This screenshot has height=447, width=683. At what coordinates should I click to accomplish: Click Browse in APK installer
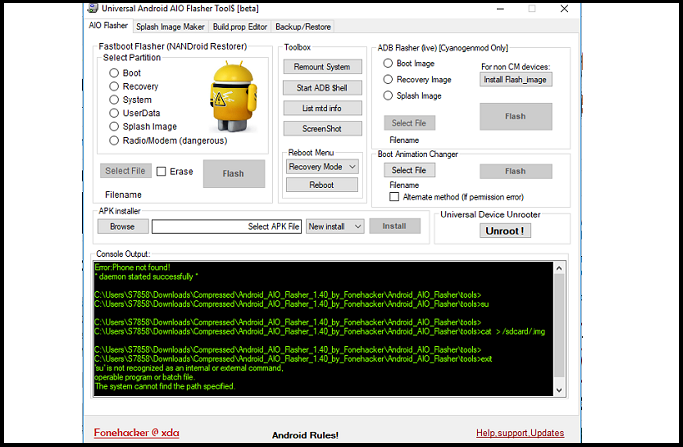(x=123, y=227)
